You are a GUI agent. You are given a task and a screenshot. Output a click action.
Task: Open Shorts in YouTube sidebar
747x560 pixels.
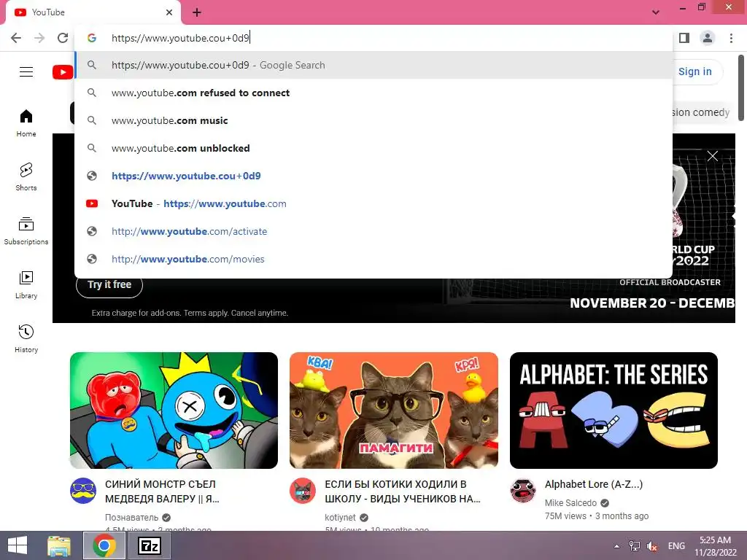(26, 176)
